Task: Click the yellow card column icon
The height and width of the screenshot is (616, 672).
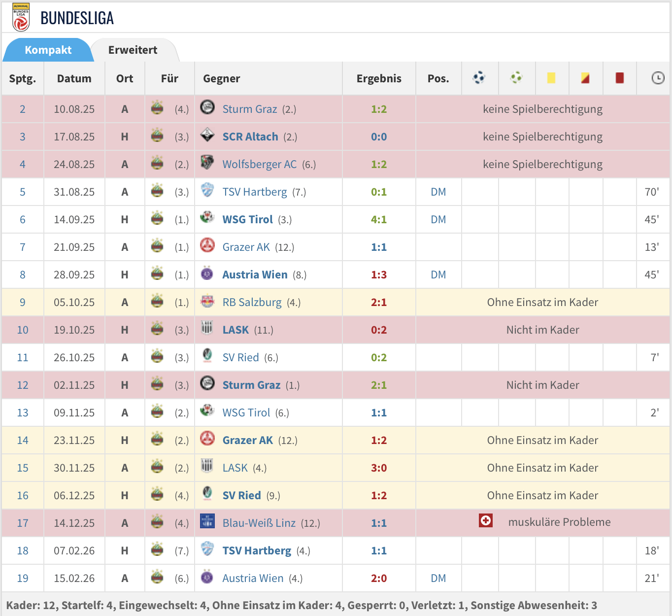Action: coord(551,78)
